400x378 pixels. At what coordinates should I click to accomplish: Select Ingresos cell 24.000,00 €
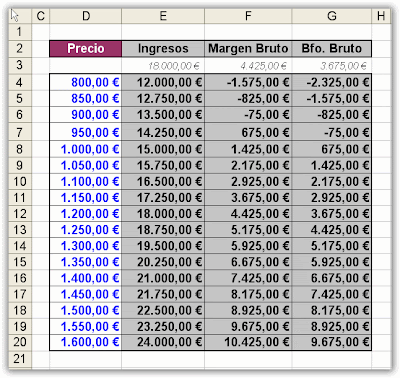coord(163,342)
